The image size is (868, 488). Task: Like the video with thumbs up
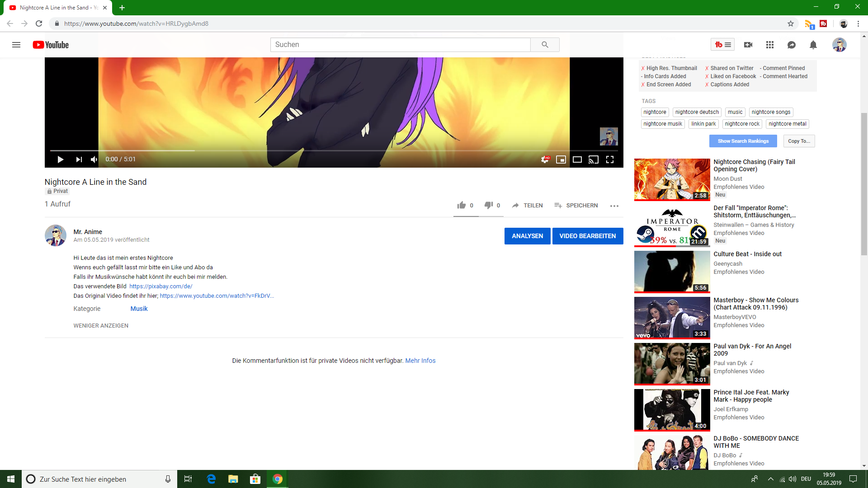pos(462,206)
